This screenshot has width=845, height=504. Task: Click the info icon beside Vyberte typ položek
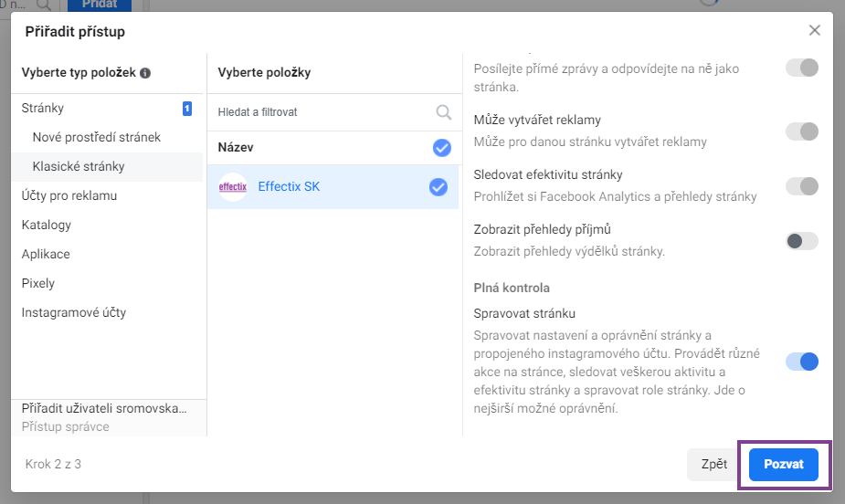pos(145,73)
